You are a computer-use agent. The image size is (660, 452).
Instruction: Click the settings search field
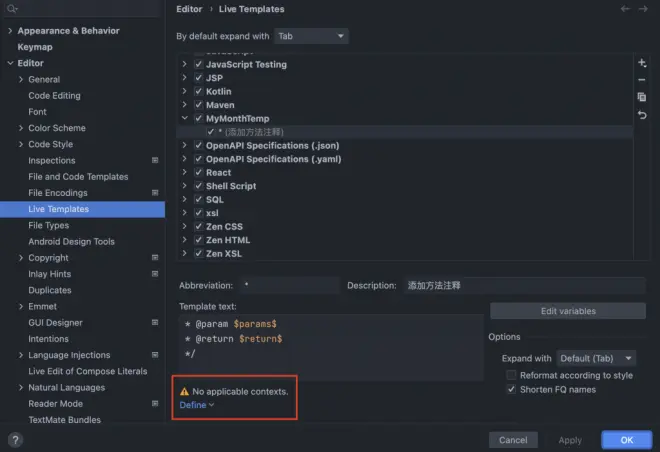point(82,8)
